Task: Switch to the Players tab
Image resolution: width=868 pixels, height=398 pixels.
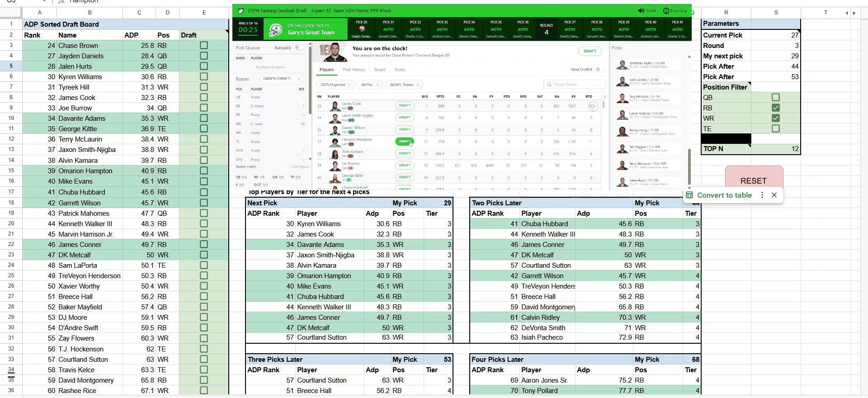Action: point(326,70)
